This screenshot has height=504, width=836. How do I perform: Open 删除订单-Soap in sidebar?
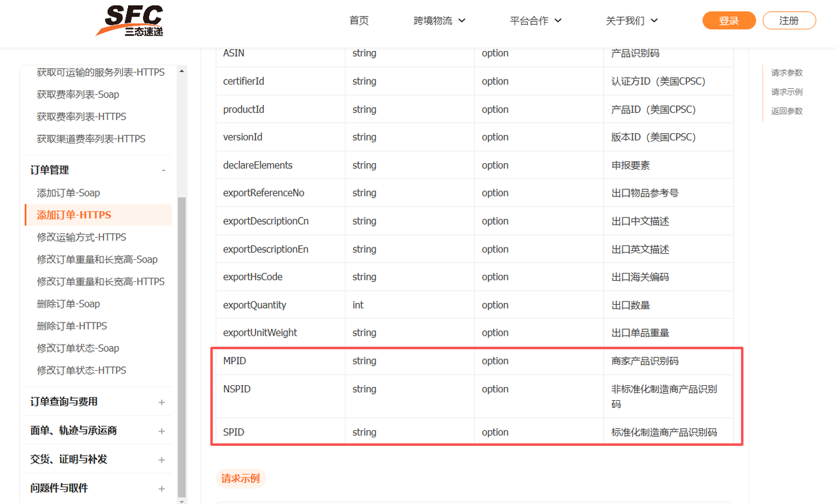click(69, 304)
